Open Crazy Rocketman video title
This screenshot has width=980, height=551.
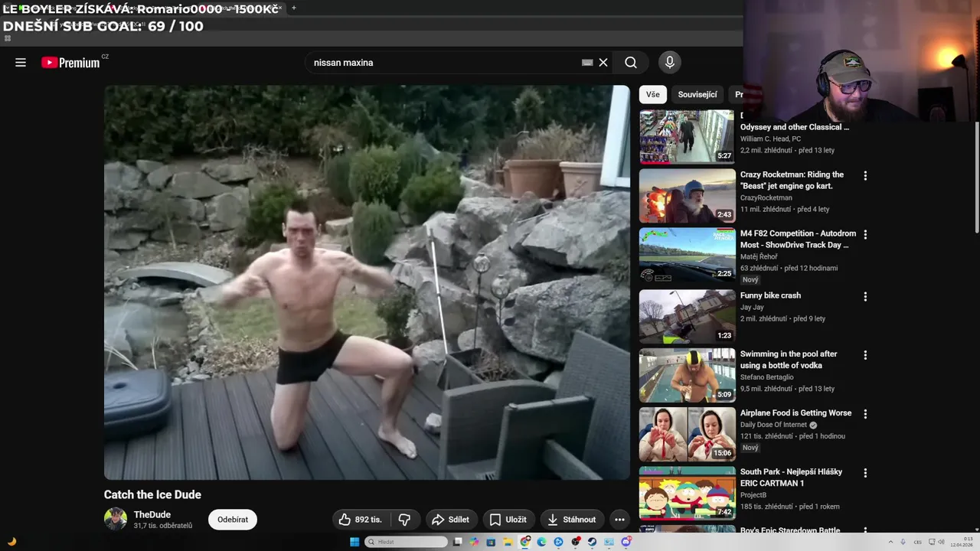792,180
